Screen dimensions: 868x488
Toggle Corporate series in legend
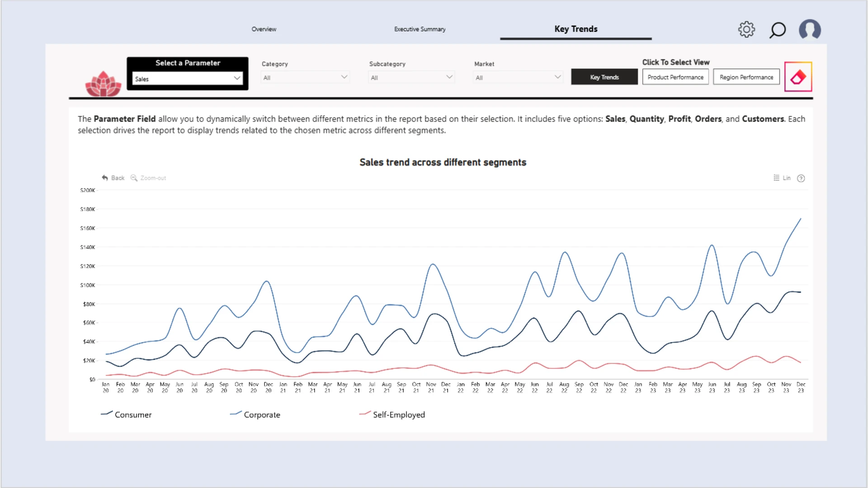pyautogui.click(x=255, y=414)
